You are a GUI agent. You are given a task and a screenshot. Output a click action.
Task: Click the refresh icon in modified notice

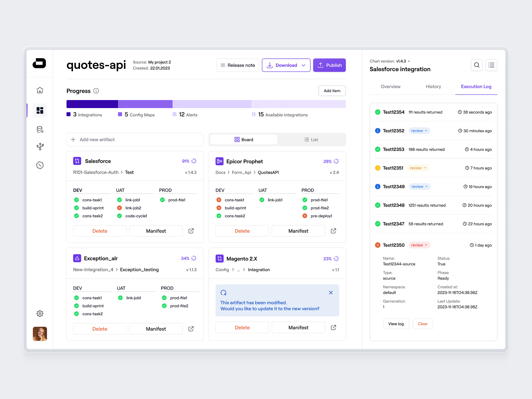click(x=223, y=293)
